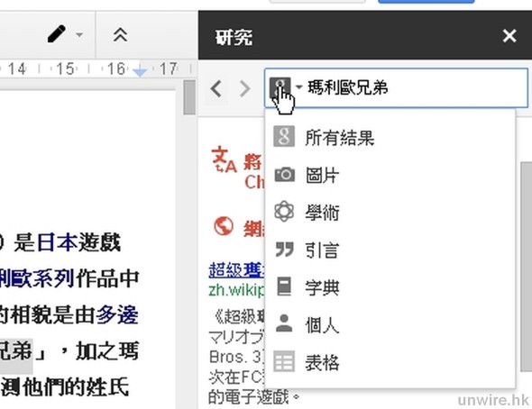Select 所有結果 from the dropdown menu
Image resolution: width=532 pixels, height=409 pixels.
click(390, 137)
